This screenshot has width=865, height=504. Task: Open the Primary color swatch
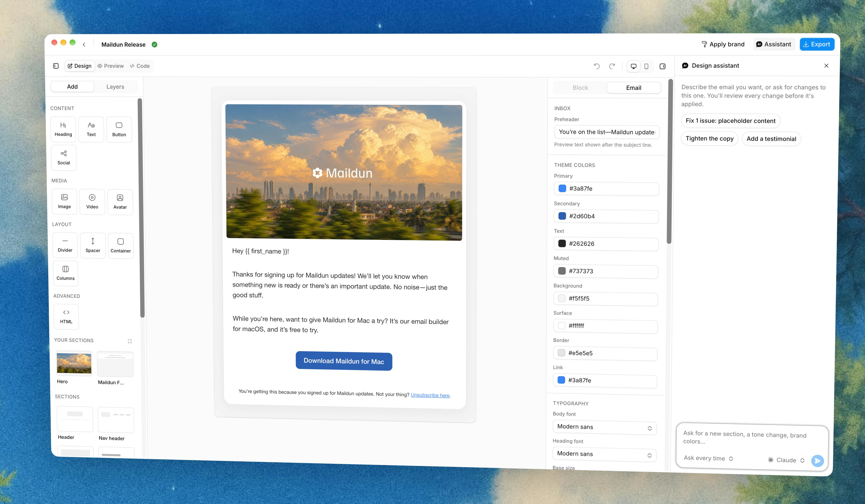coord(562,188)
